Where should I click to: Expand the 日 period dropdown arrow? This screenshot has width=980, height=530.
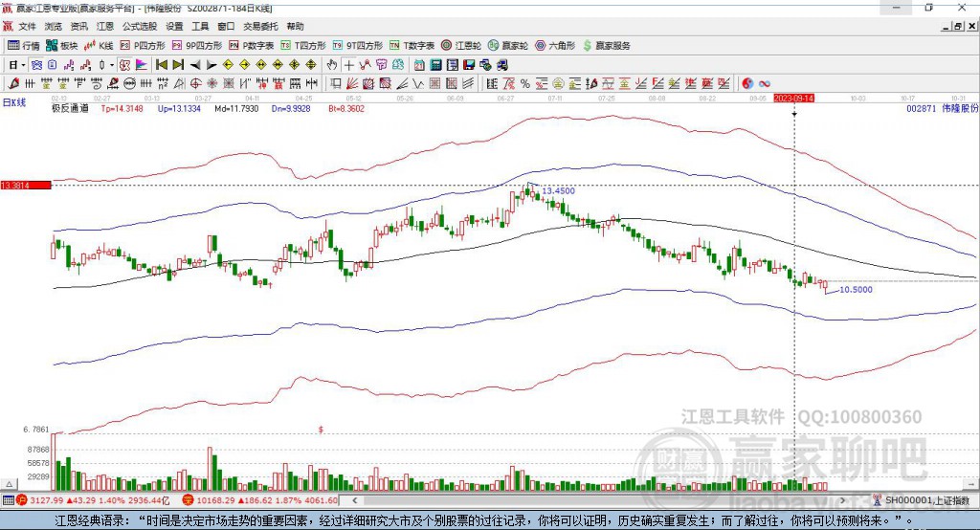click(x=23, y=65)
